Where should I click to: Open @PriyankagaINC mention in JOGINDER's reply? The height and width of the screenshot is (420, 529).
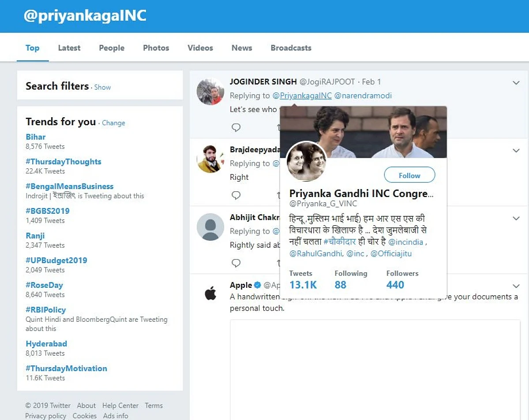[302, 96]
